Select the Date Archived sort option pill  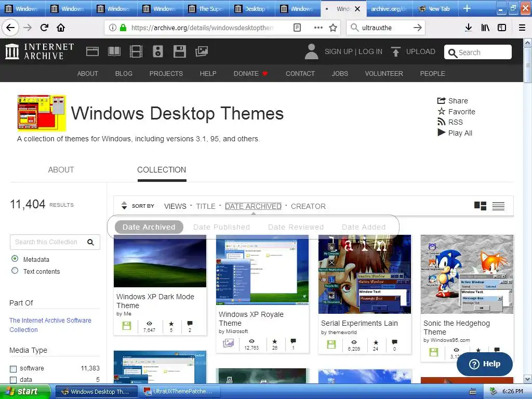[x=149, y=227]
